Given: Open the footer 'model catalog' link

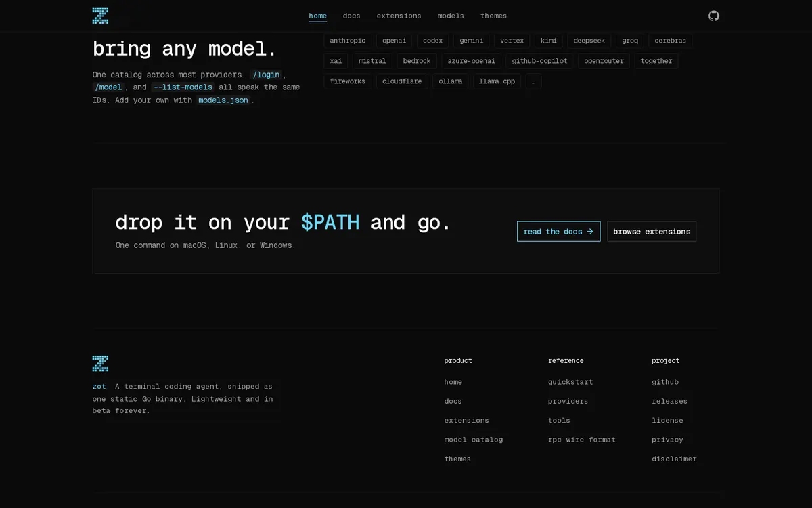Looking at the screenshot, I should pos(474,440).
